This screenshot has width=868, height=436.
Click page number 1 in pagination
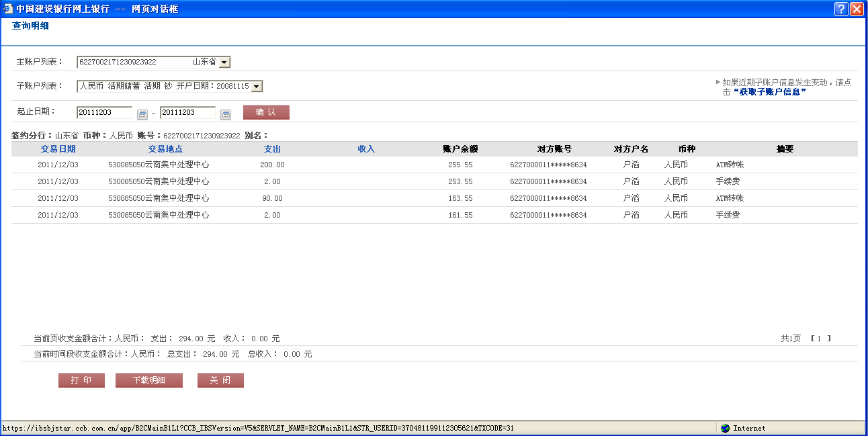pos(820,339)
